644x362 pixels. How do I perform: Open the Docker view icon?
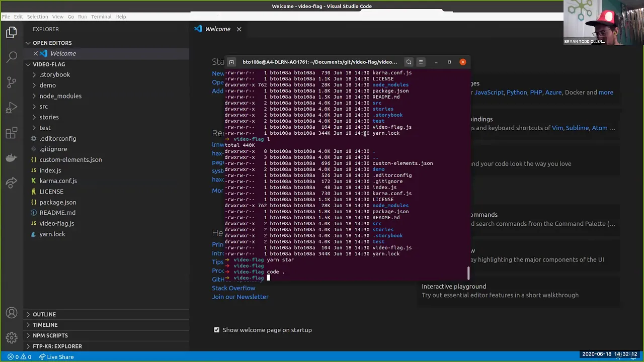[x=12, y=158]
